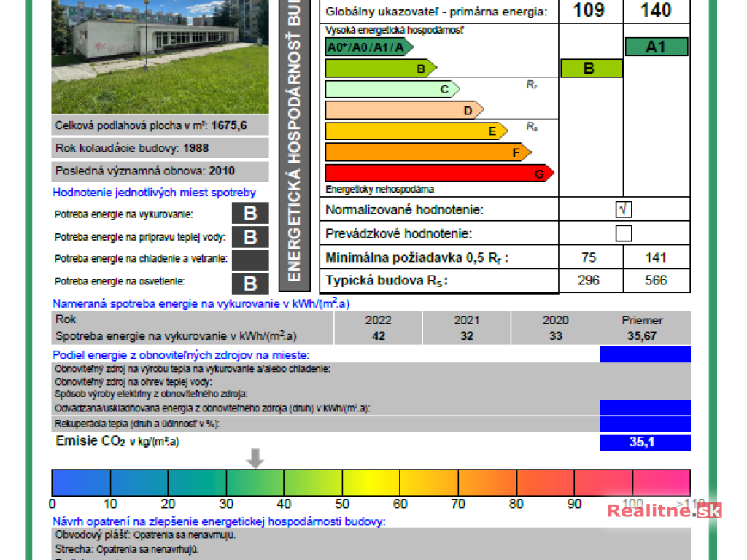
Task: Click the red 80 to 90 scale segment
Action: pos(546,483)
